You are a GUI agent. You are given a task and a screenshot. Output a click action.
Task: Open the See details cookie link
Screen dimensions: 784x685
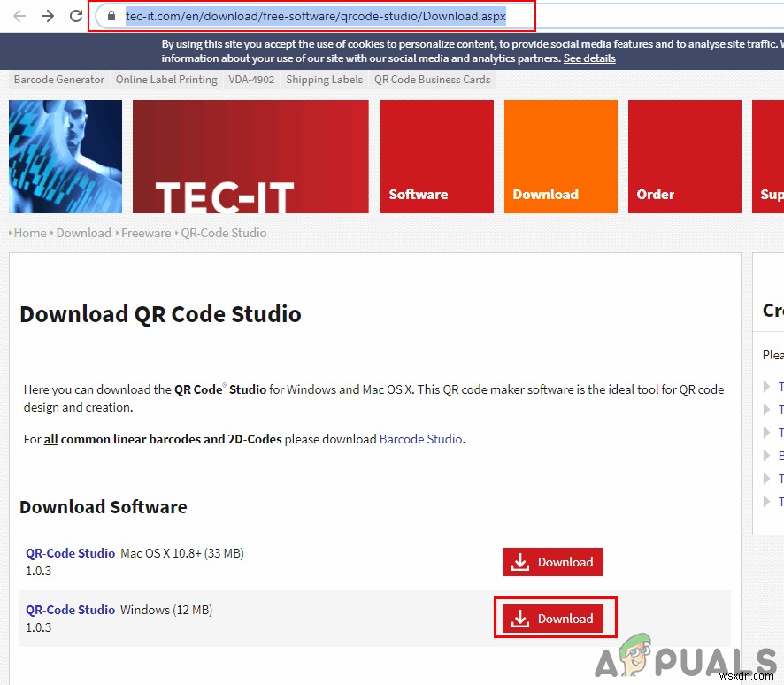tap(589, 58)
